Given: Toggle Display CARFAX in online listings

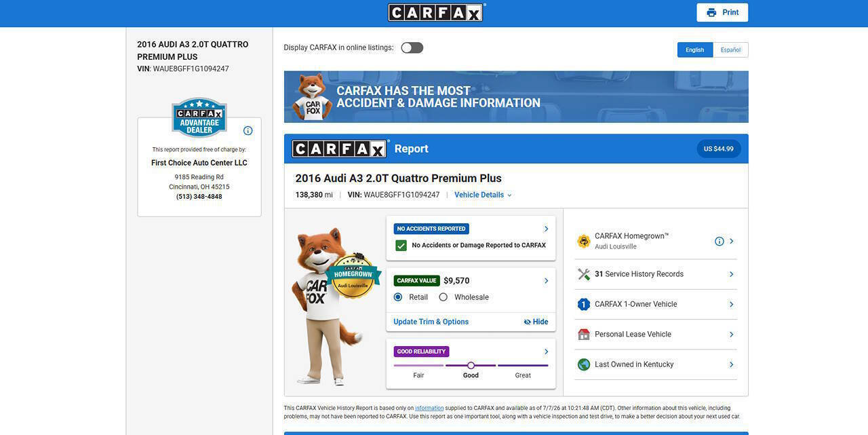Looking at the screenshot, I should click(412, 48).
